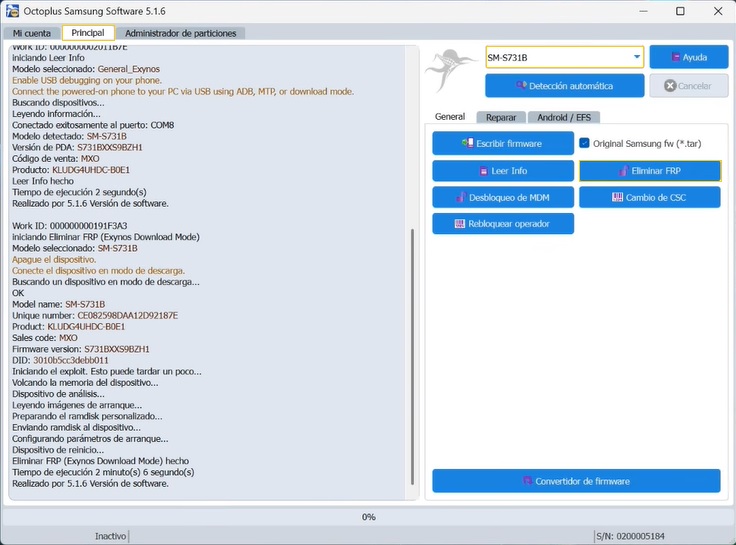Start the Eliminar FRP operation
This screenshot has height=545, width=736.
(650, 171)
